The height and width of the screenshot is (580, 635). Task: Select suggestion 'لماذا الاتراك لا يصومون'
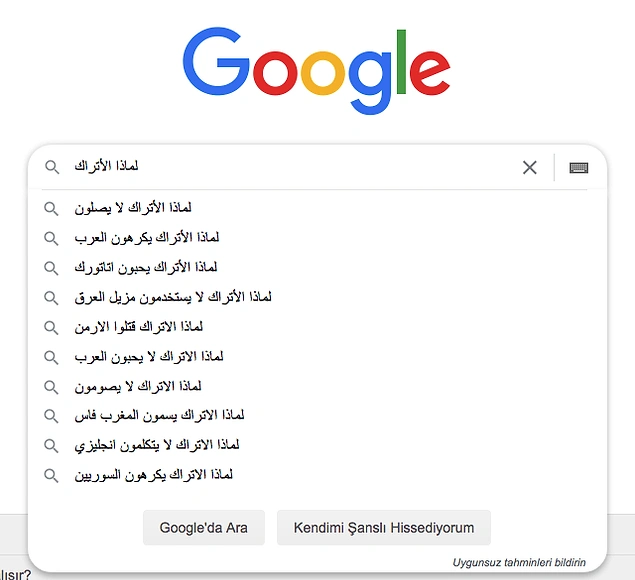(138, 386)
